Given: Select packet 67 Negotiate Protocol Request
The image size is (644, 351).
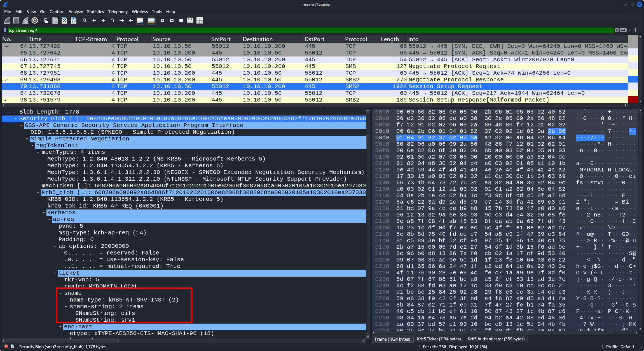Looking at the screenshot, I should pyautogui.click(x=315, y=66).
